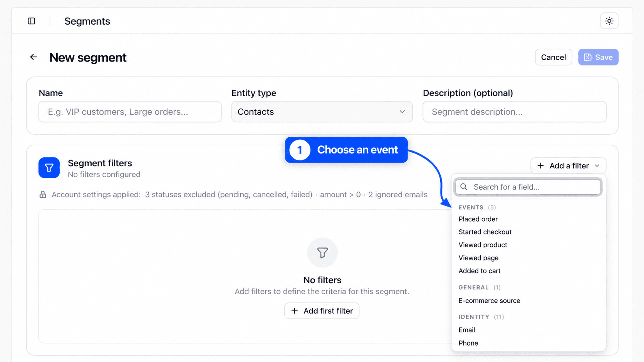Click the magnifier icon in field search
644x362 pixels.
pyautogui.click(x=464, y=187)
